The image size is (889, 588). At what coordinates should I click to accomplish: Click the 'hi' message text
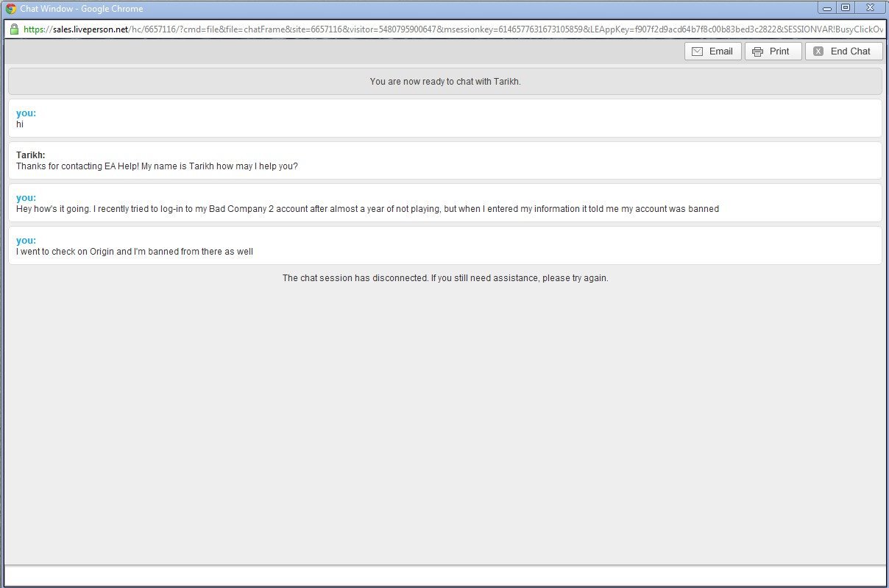coord(20,124)
